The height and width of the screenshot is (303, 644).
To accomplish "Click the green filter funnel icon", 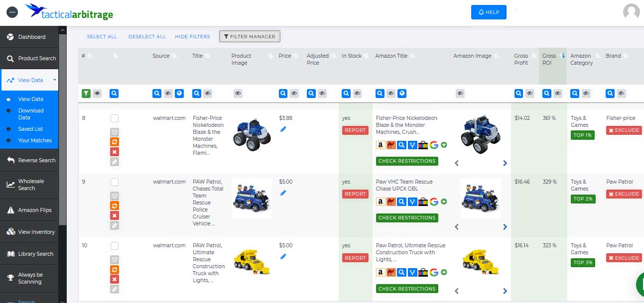I will 86,93.
